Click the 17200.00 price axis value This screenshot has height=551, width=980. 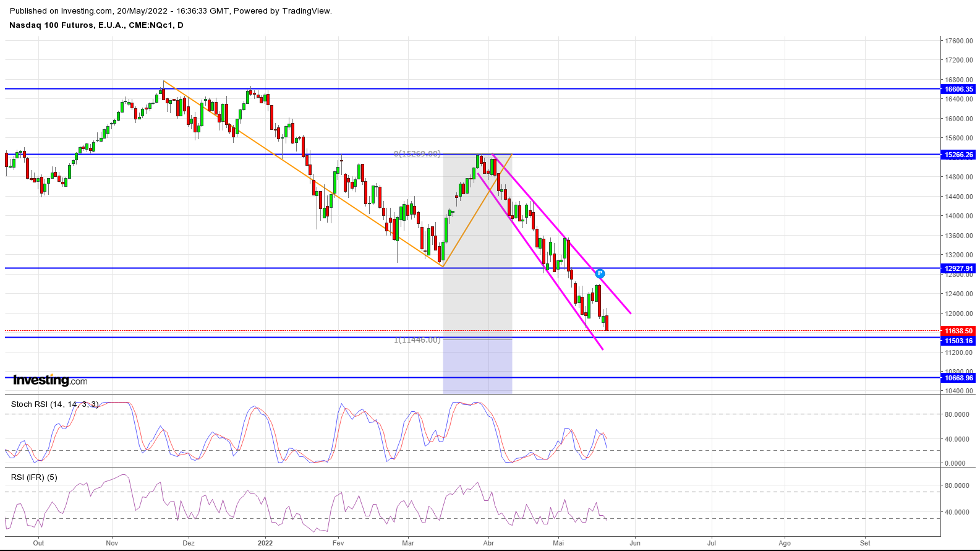pos(959,60)
